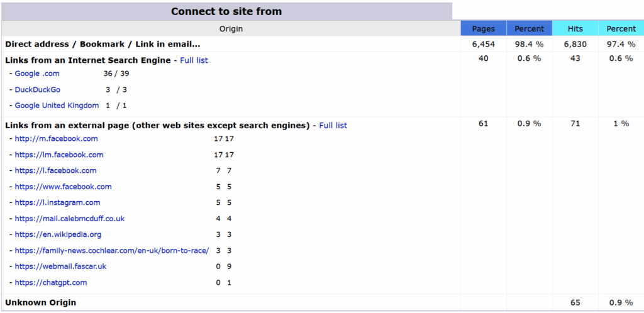Open the https://www.facebook.com referrer link
Viewport: 644px width, 313px height.
click(63, 187)
